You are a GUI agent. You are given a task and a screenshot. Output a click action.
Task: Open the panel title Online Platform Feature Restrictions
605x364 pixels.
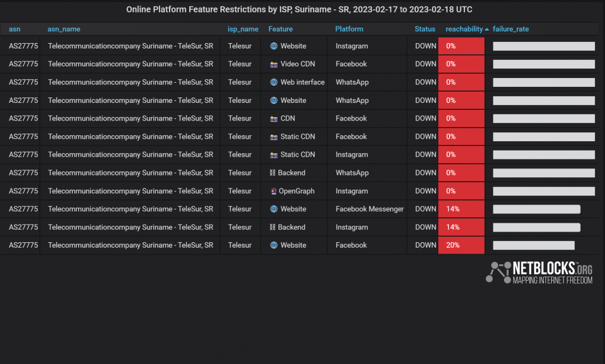[299, 9]
